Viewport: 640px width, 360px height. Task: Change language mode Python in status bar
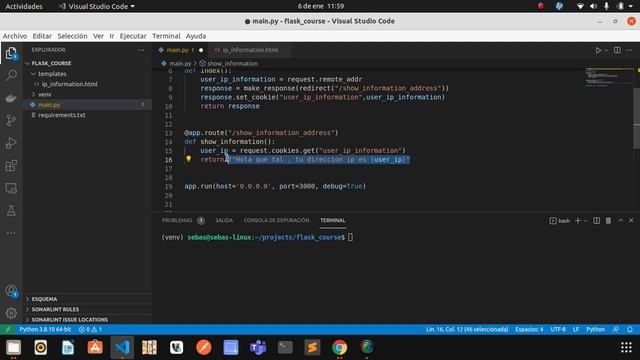coord(596,329)
